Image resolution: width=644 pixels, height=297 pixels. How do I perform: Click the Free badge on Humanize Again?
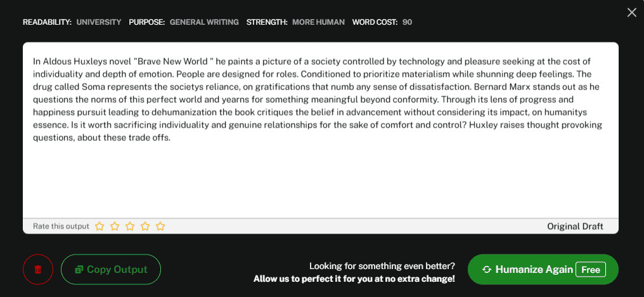click(590, 269)
